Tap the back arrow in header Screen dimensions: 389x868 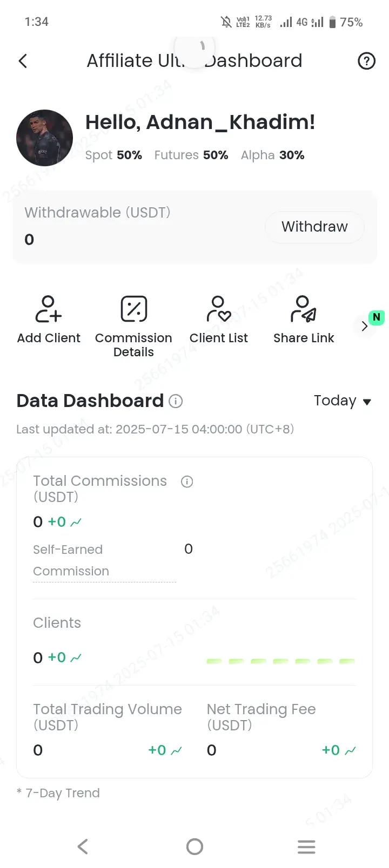click(x=23, y=61)
